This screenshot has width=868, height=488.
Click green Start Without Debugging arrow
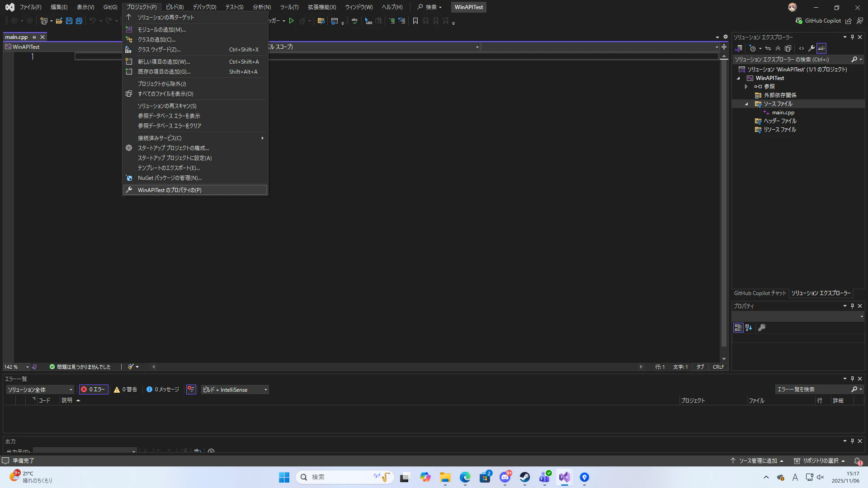292,21
